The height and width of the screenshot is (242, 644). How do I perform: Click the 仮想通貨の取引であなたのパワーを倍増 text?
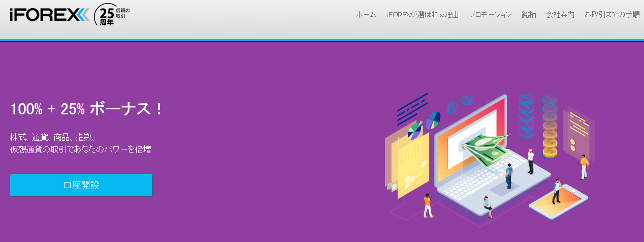[81, 149]
